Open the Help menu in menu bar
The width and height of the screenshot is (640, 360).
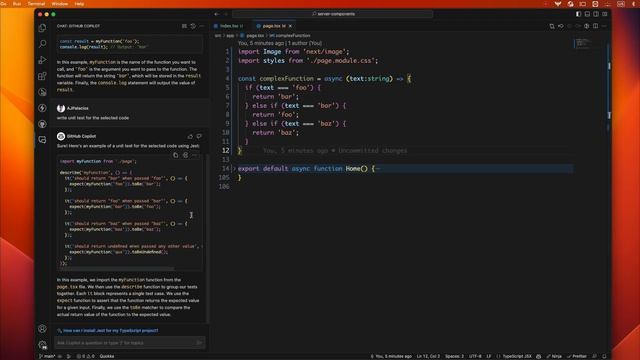[79, 4]
